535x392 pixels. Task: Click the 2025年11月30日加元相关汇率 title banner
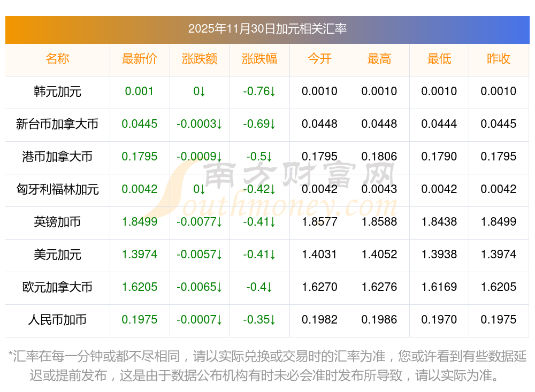(267, 29)
